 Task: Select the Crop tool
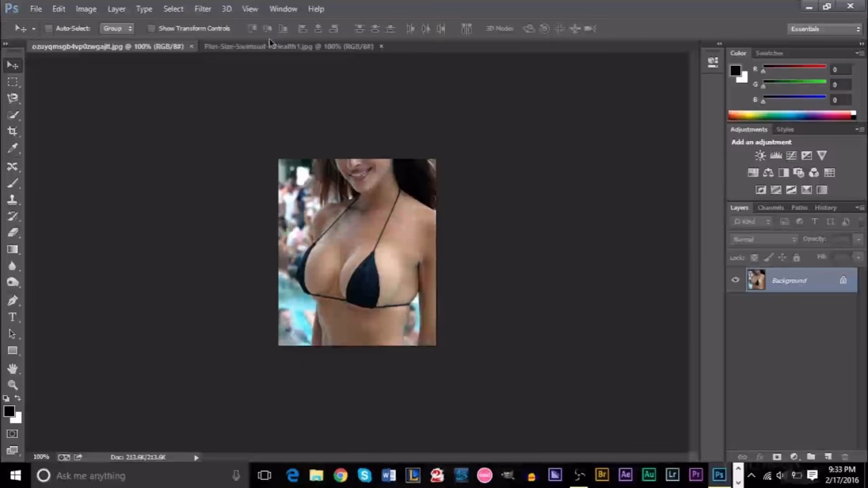coord(13,131)
